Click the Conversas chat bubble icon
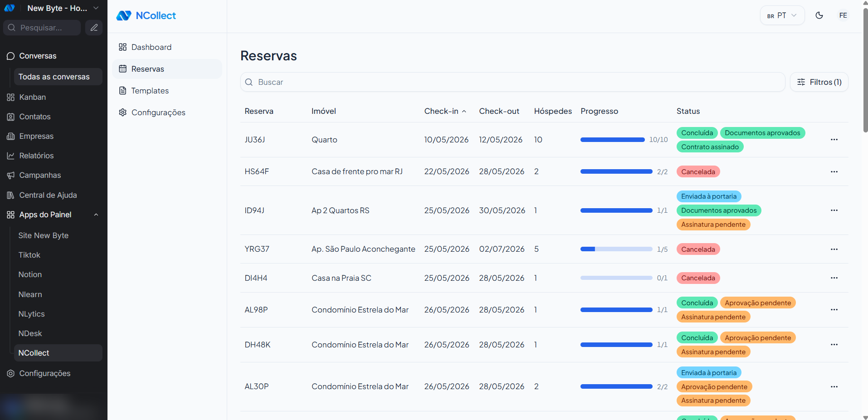 point(11,56)
